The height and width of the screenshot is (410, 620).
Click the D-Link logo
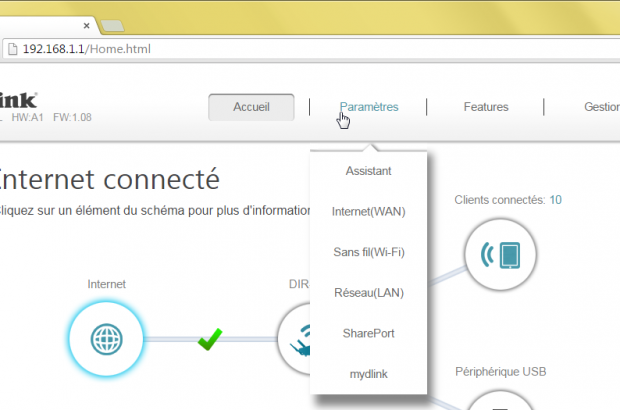click(18, 101)
